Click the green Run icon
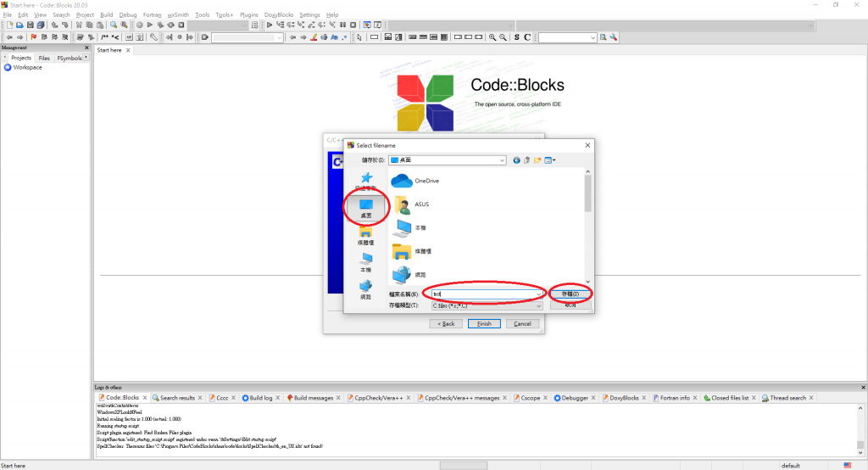 click(149, 25)
